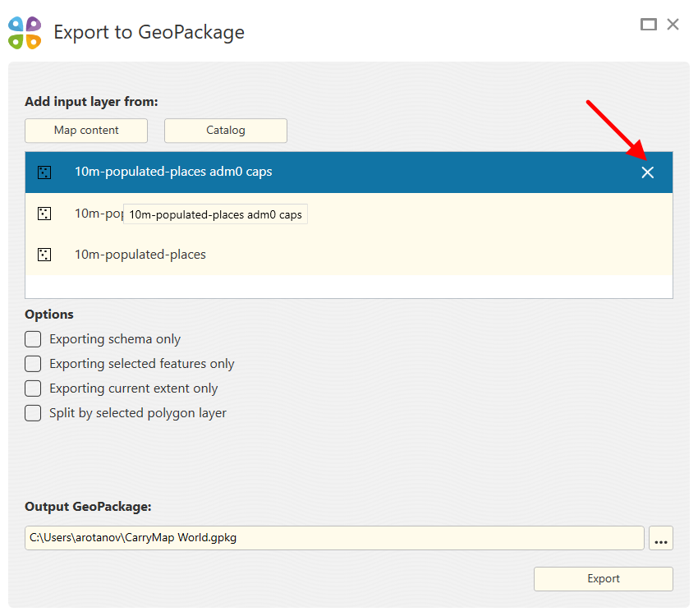
Task: Click empty white area below layer list
Action: (x=349, y=286)
